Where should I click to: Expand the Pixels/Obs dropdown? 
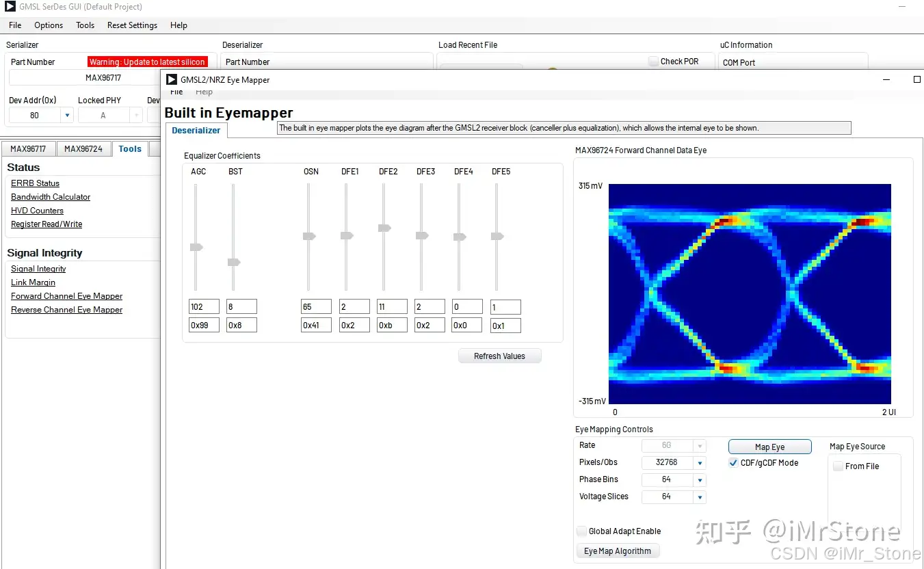click(x=699, y=462)
